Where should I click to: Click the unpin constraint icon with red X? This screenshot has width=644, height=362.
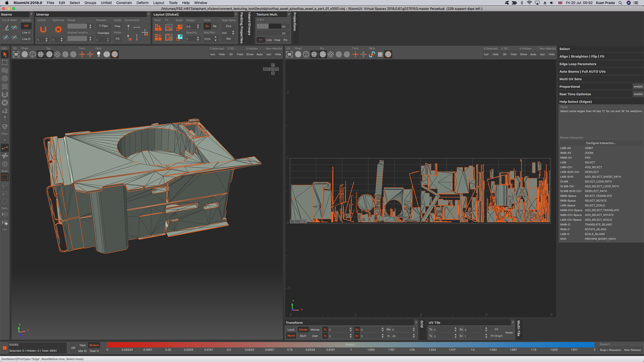(x=129, y=38)
